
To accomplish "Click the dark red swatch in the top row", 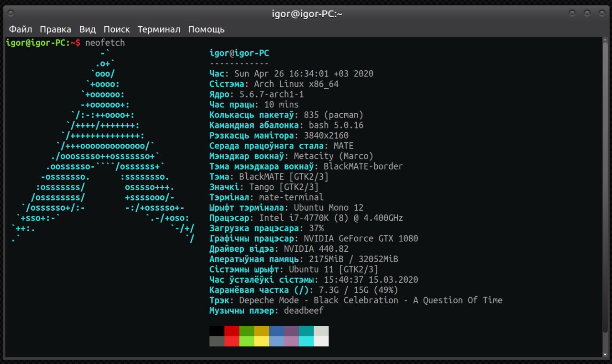I will pos(231,331).
